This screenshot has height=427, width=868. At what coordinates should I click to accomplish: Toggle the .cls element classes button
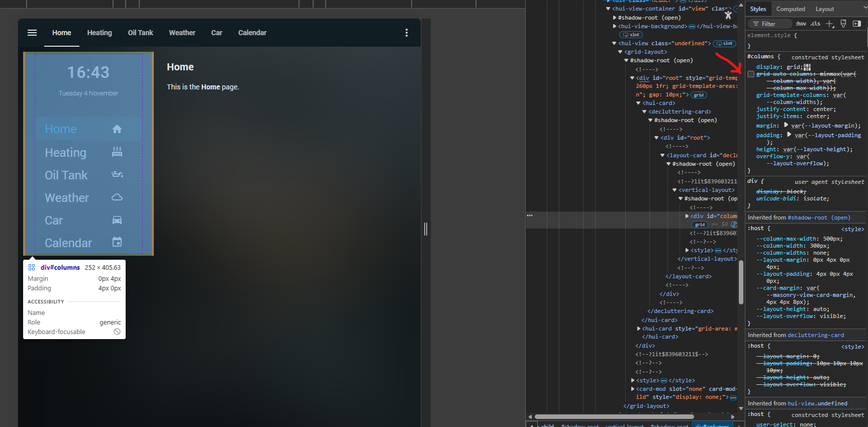coord(815,24)
